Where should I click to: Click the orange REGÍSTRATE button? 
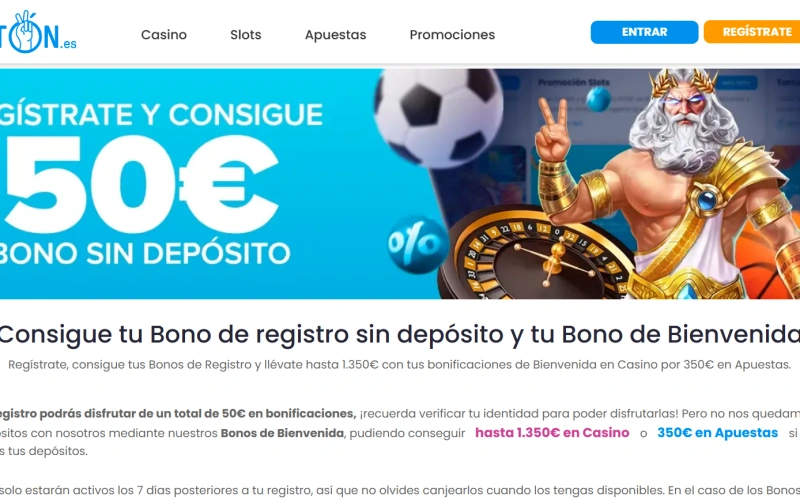coord(752,32)
